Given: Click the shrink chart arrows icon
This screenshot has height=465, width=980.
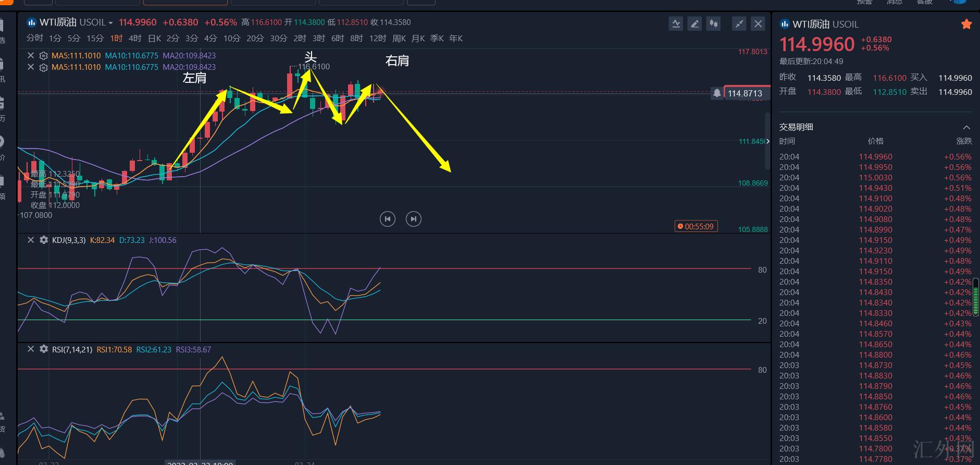Looking at the screenshot, I should (739, 23).
